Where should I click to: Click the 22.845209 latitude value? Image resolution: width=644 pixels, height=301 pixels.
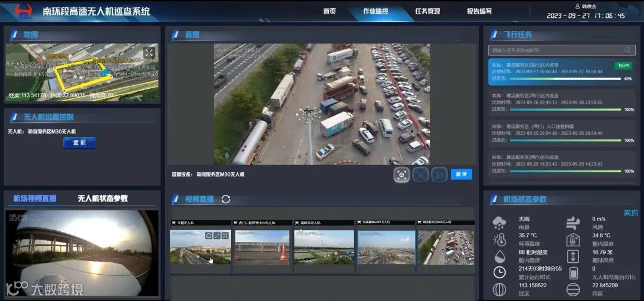[x=605, y=286]
